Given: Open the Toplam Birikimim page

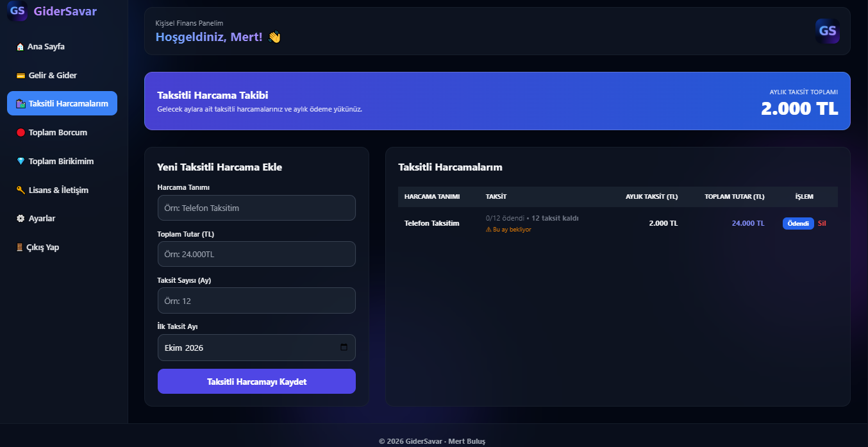Looking at the screenshot, I should (x=62, y=162).
